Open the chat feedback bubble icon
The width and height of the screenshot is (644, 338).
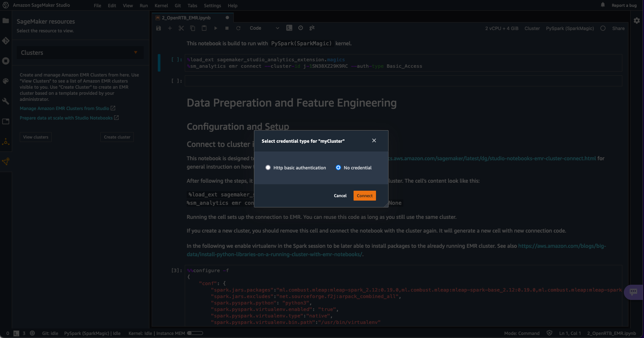point(633,292)
